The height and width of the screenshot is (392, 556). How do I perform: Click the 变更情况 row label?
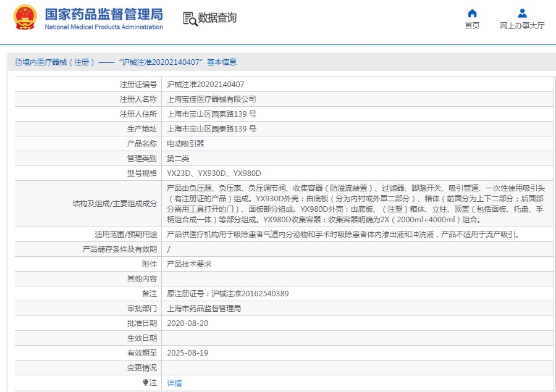coord(142,368)
